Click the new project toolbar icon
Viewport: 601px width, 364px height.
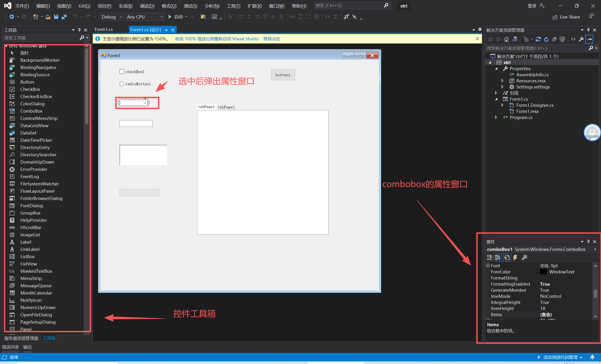click(35, 17)
